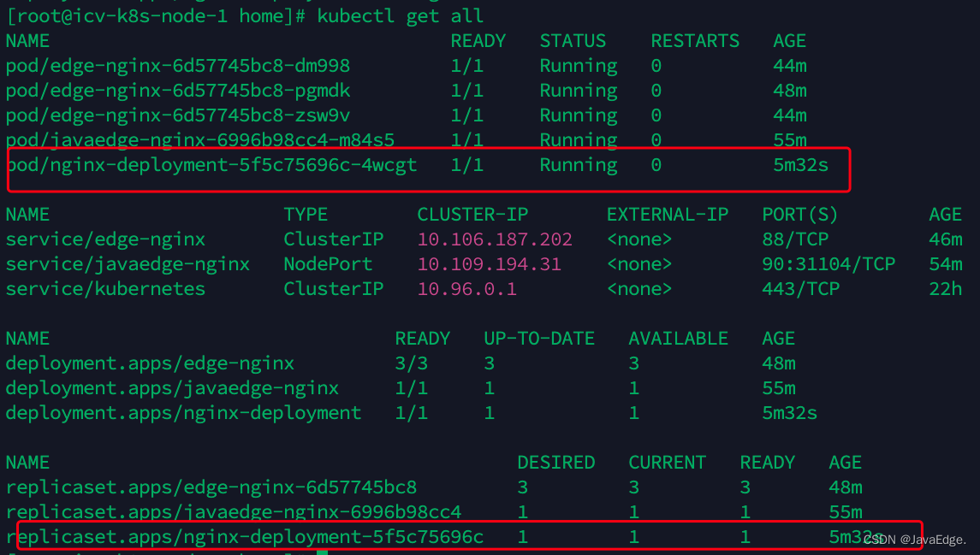
Task: Select port mapping 90:31104/TCP
Action: click(829, 263)
